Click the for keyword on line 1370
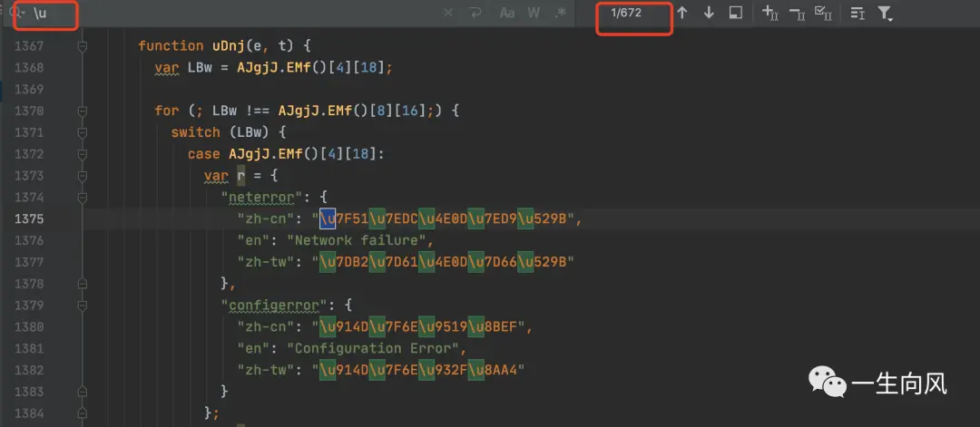This screenshot has height=427, width=980. (x=167, y=112)
